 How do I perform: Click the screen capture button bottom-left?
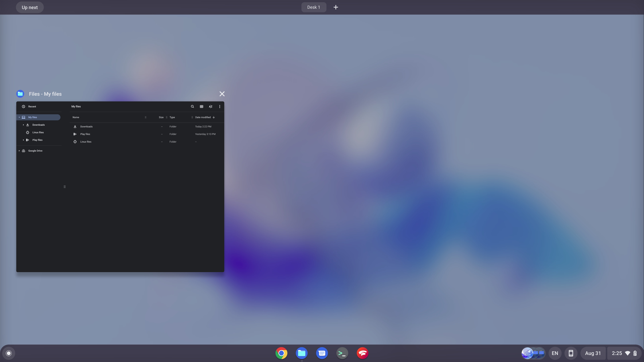tap(9, 353)
